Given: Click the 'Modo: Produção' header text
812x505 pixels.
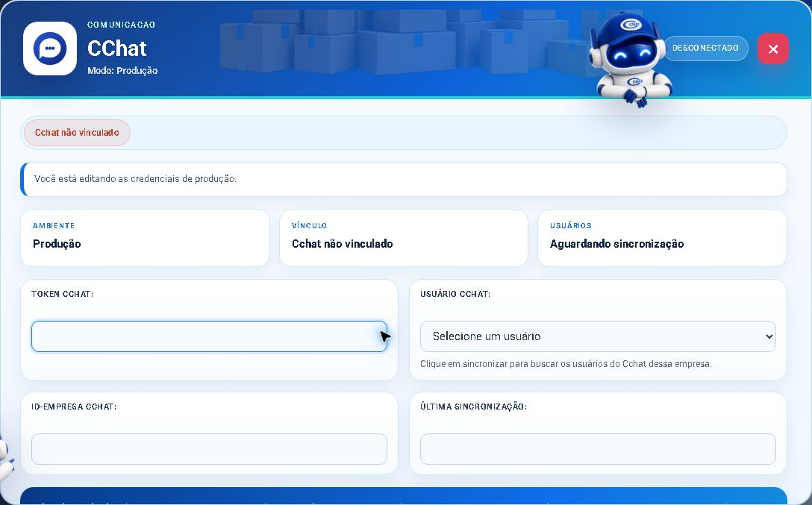Looking at the screenshot, I should (122, 70).
